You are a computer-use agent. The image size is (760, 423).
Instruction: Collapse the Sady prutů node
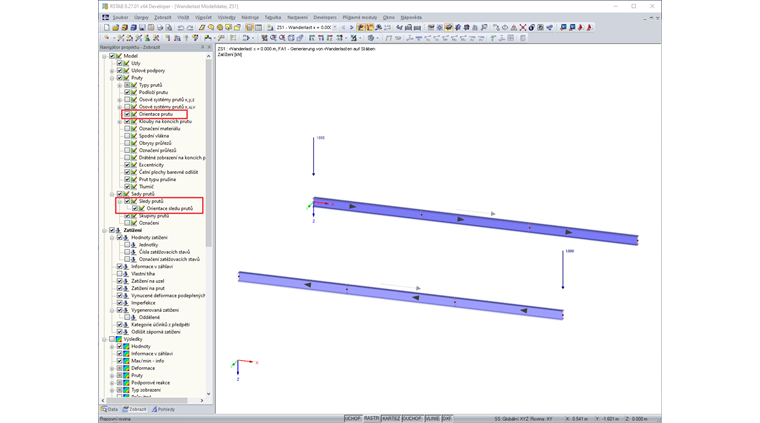112,194
